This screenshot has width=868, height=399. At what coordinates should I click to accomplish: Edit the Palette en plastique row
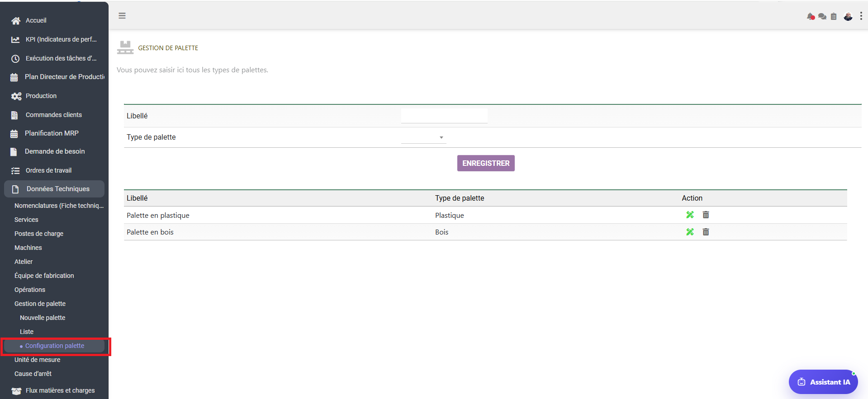pyautogui.click(x=690, y=215)
